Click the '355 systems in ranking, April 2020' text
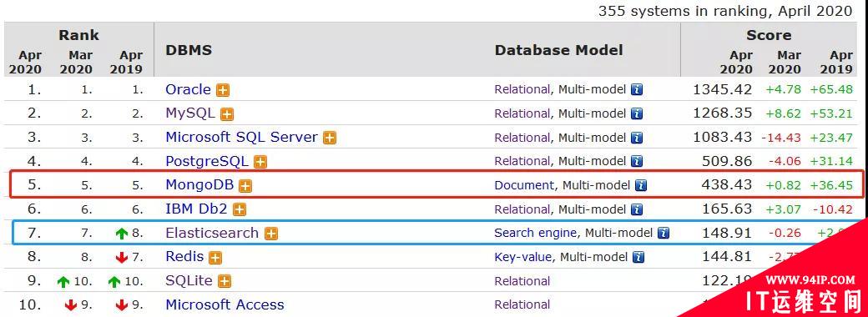 point(725,11)
